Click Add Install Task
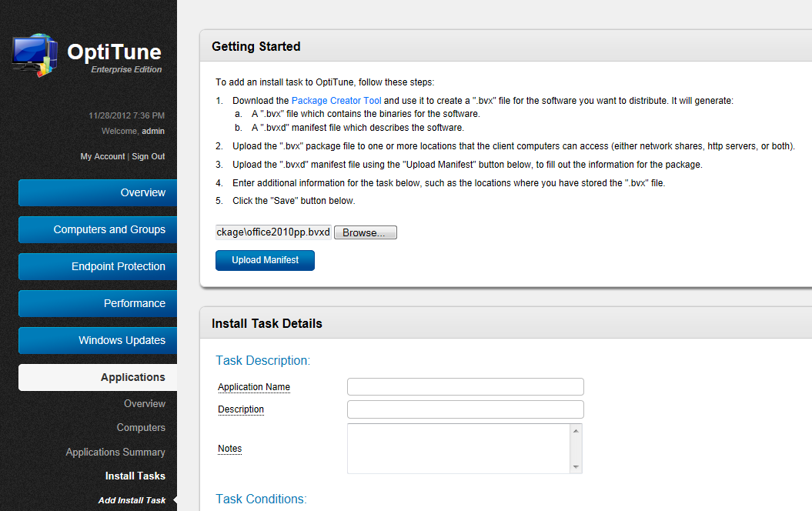The image size is (812, 511). [x=132, y=499]
